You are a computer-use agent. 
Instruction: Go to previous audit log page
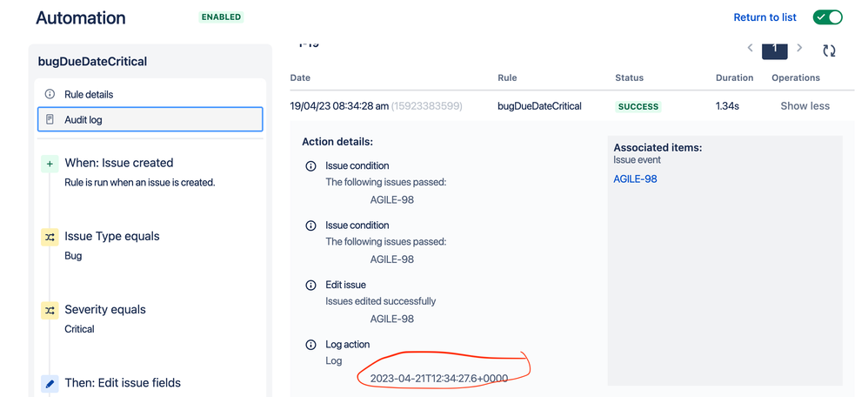750,48
